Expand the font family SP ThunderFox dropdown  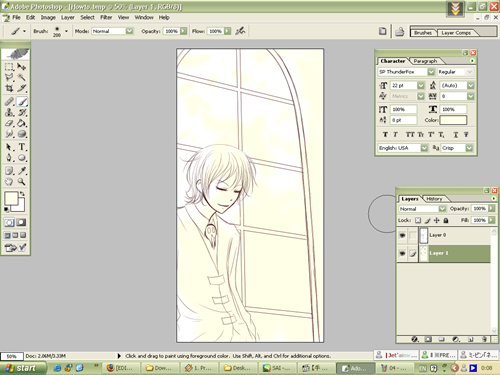pyautogui.click(x=431, y=72)
